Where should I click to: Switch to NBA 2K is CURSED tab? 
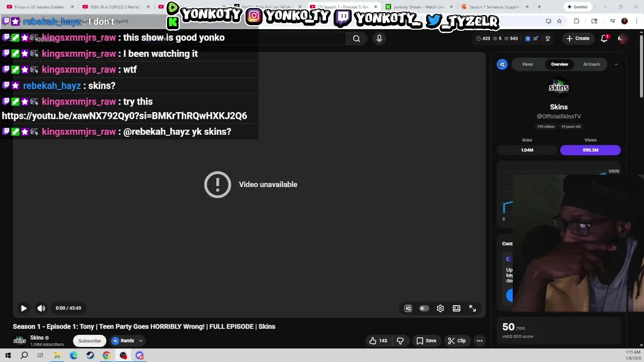point(115,7)
